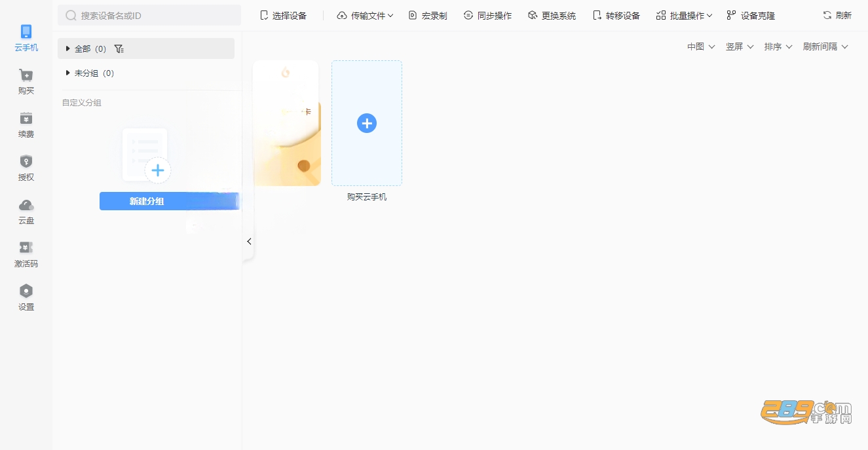868x450 pixels.
Task: Click the magnifier icon in the search box
Action: point(71,15)
